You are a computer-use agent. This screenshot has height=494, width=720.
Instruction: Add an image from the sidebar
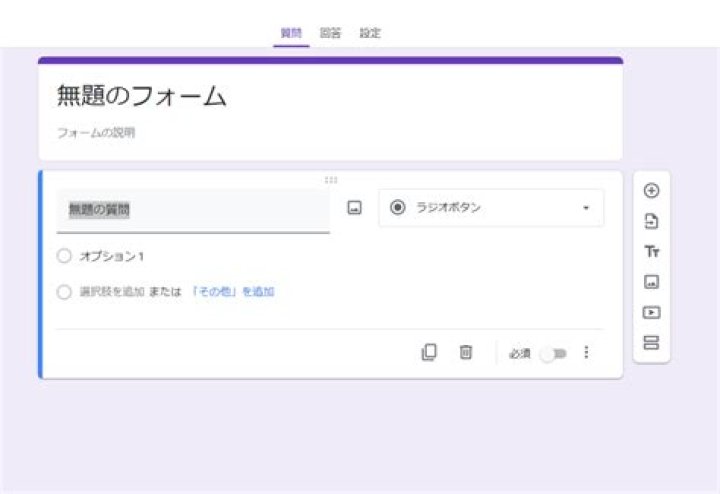point(651,282)
